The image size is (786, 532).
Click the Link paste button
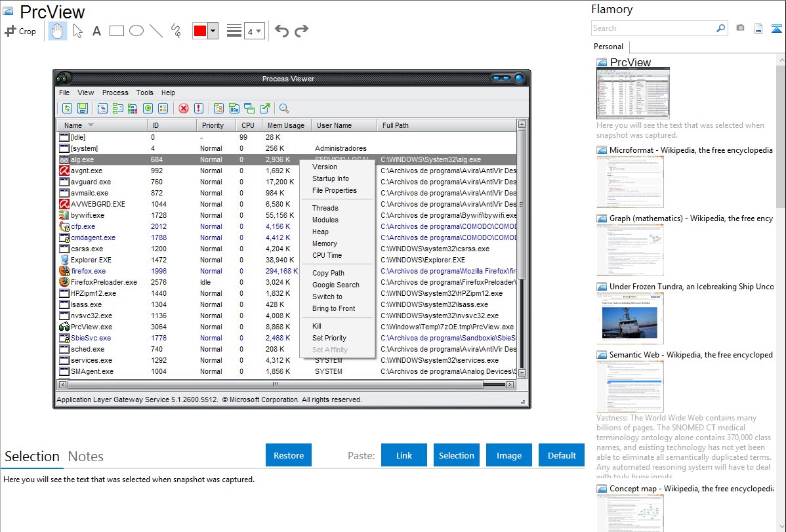pyautogui.click(x=404, y=455)
